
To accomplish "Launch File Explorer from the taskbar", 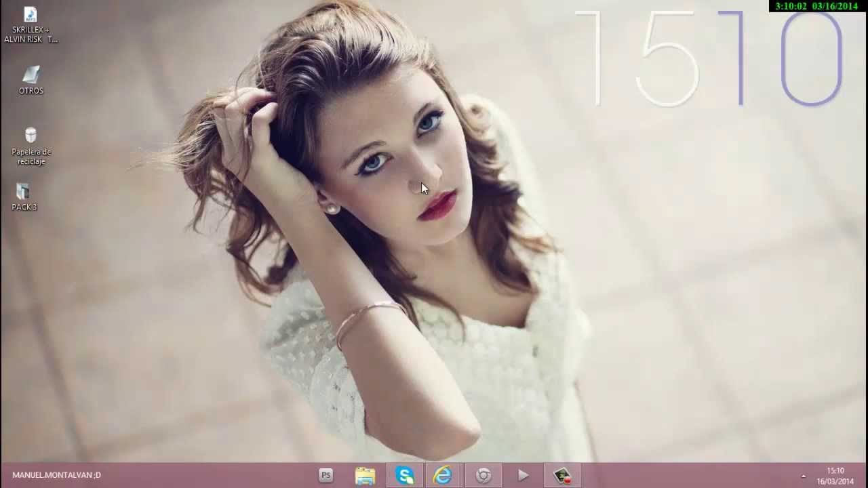I will (365, 475).
